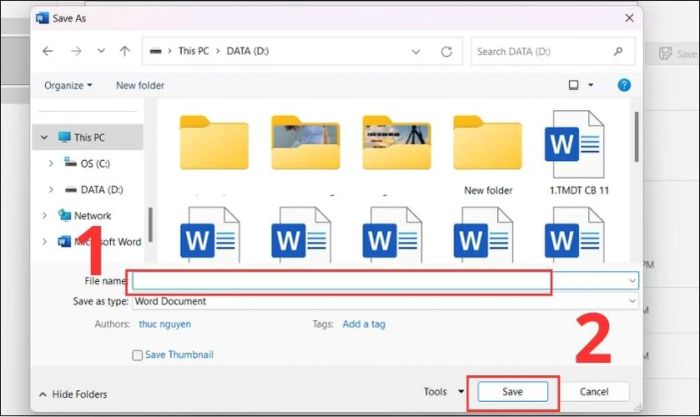Select This PC in navigation pane
Viewport: 700px width, 417px height.
pyautogui.click(x=89, y=138)
